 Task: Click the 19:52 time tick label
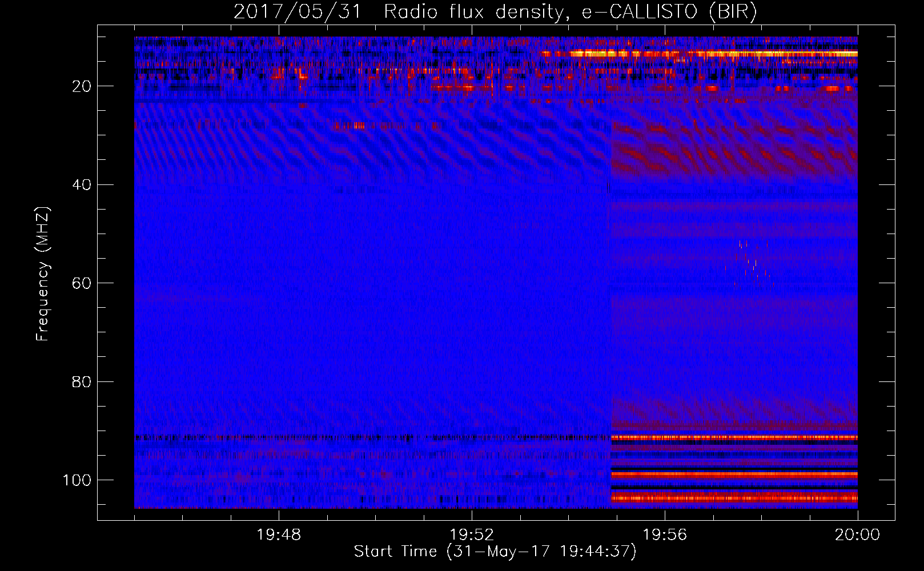click(x=472, y=535)
